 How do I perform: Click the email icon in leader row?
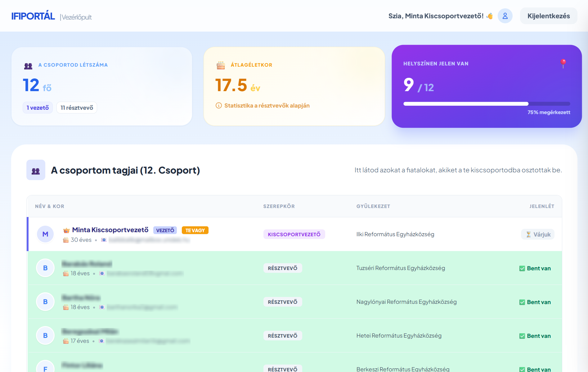point(104,240)
